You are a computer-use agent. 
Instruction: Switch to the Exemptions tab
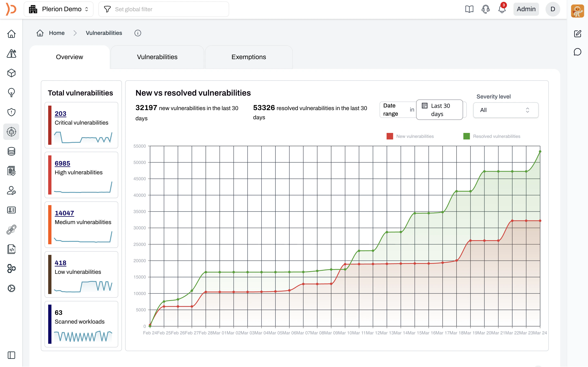pyautogui.click(x=248, y=57)
